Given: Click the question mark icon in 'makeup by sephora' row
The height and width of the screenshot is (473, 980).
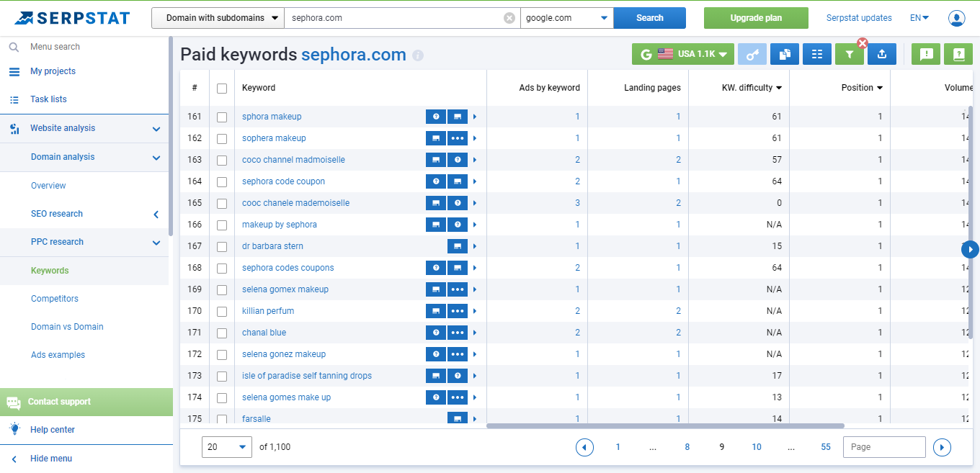Looking at the screenshot, I should pyautogui.click(x=458, y=225).
